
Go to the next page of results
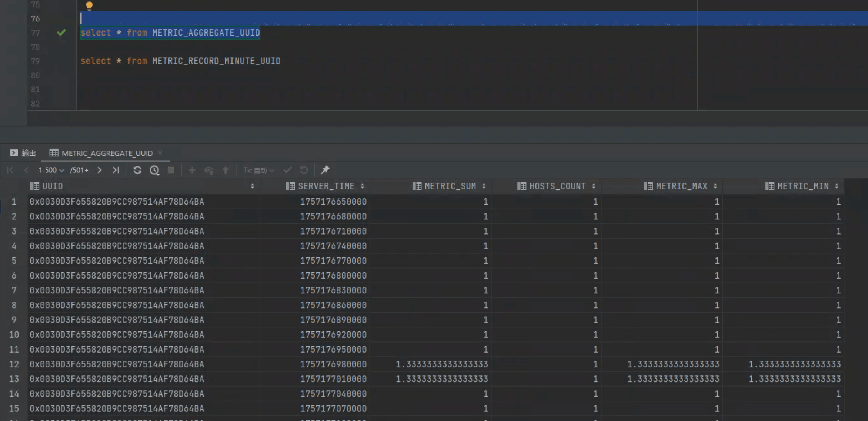[99, 170]
